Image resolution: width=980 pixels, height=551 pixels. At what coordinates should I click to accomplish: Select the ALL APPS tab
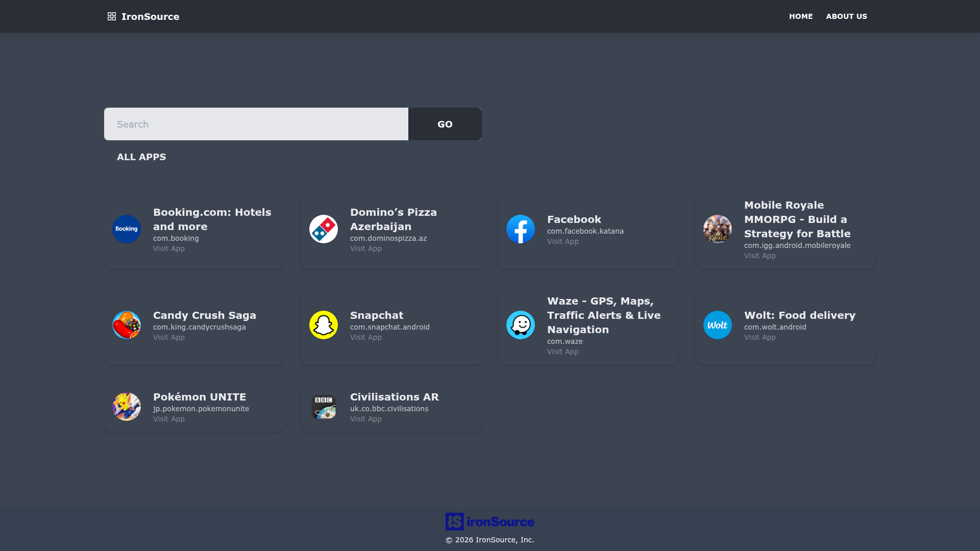(x=141, y=157)
